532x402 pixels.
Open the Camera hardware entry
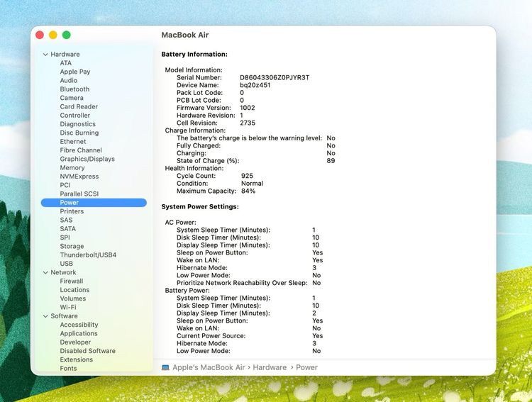coord(72,98)
